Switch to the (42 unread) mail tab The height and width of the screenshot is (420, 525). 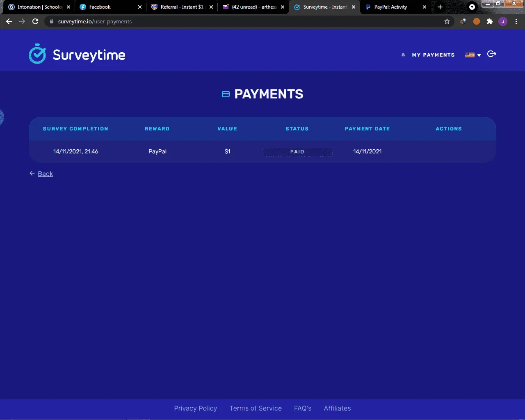coord(253,7)
